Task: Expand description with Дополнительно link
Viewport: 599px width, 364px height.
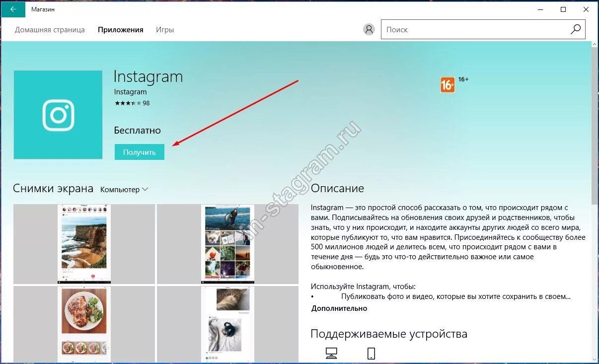Action: click(339, 308)
